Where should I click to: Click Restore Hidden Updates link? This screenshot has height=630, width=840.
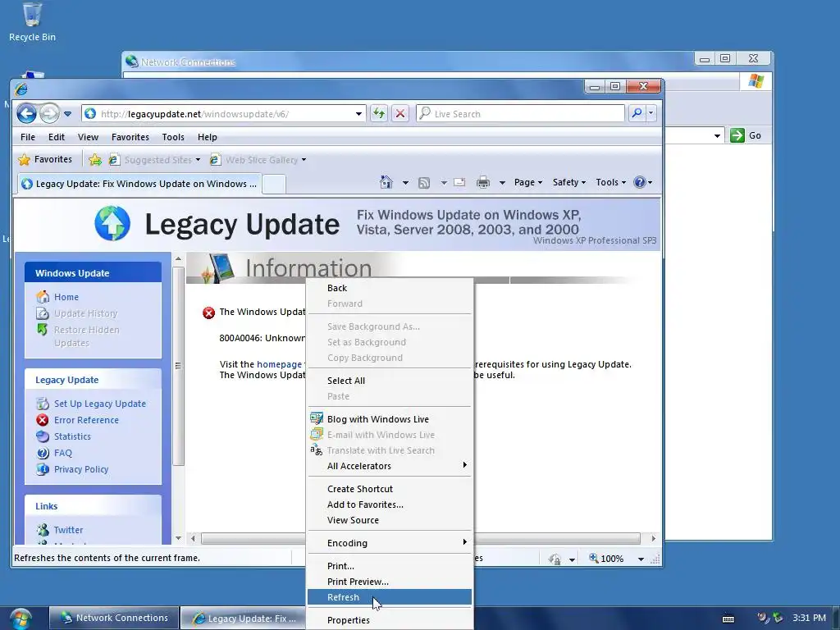click(86, 336)
